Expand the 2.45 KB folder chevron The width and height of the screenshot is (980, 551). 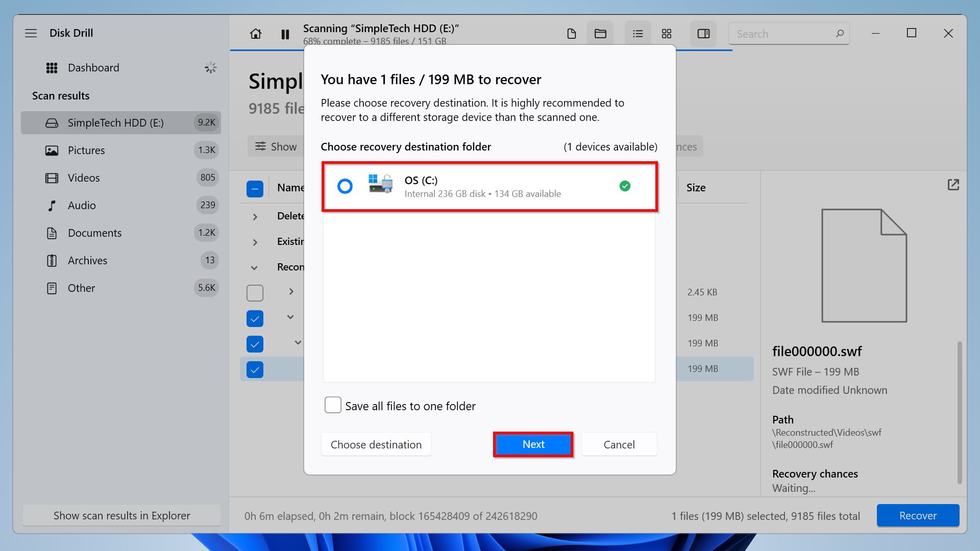coord(291,291)
